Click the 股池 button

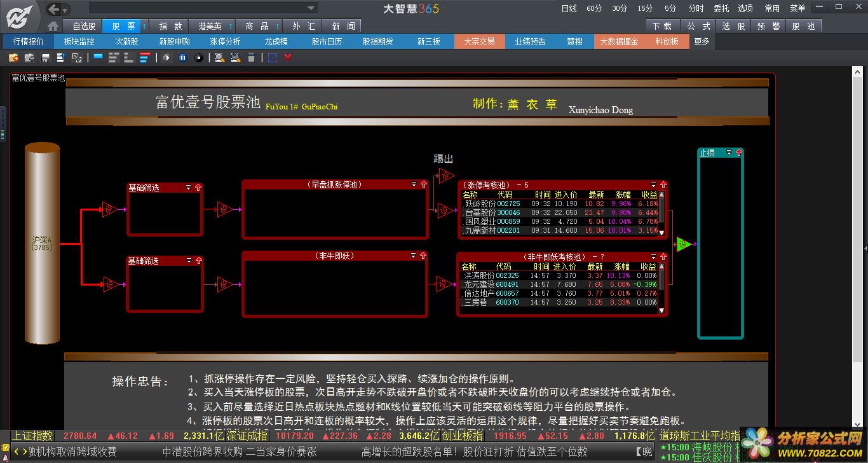(x=803, y=27)
